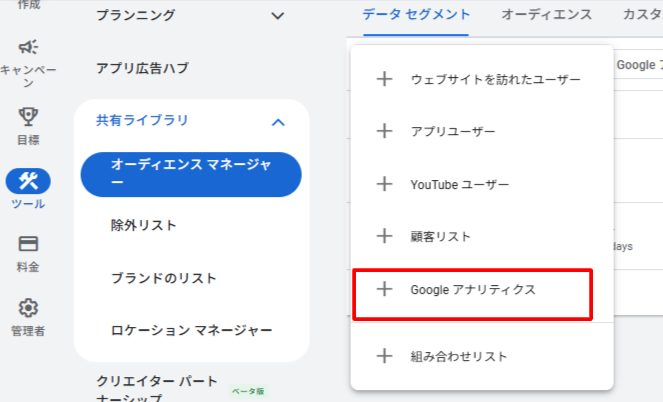Go to ロケーション マネージャー
This screenshot has height=402, width=663.
[x=191, y=330]
